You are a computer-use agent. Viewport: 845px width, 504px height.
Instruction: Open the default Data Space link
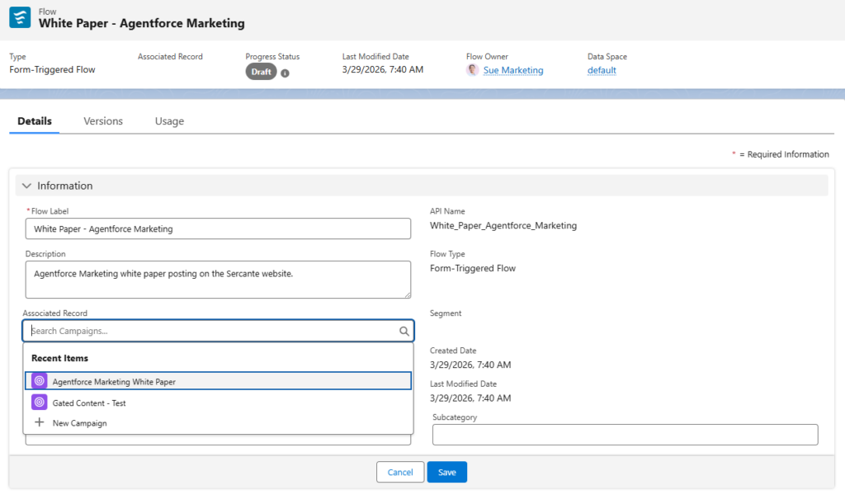coord(602,70)
